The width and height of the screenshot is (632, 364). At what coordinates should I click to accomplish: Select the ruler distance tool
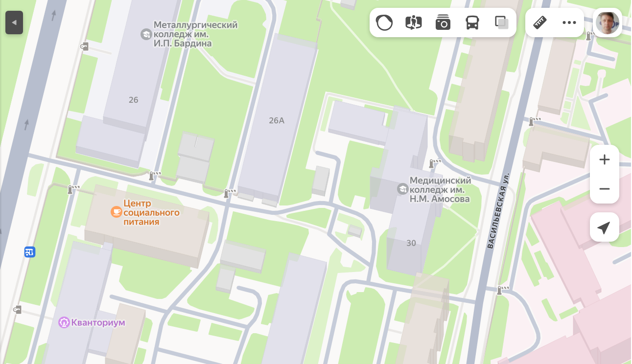click(540, 23)
